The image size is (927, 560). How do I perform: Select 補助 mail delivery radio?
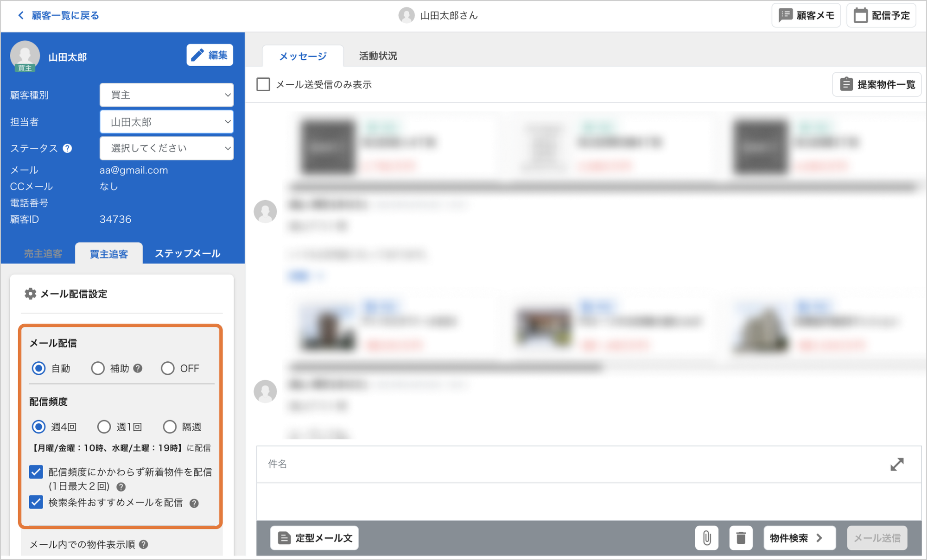click(98, 368)
